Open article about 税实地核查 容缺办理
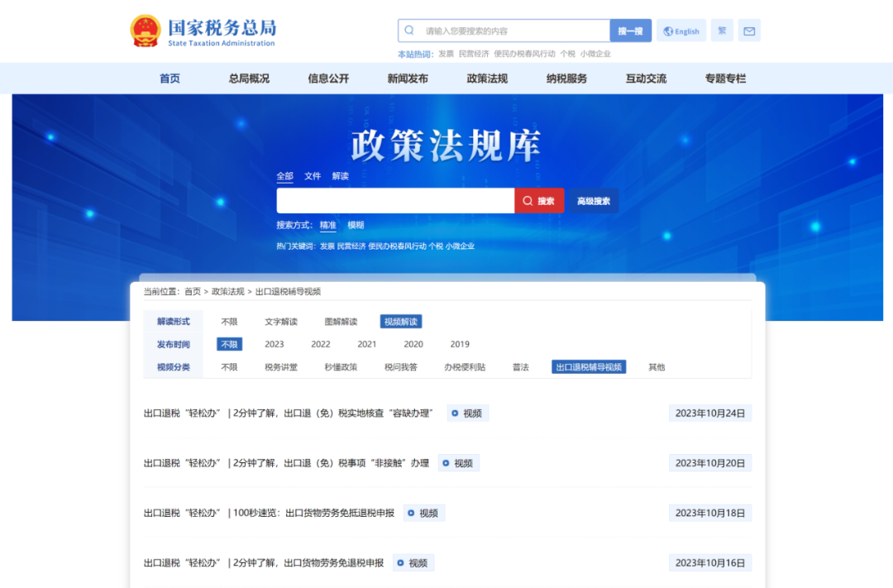893x588 pixels. click(289, 413)
